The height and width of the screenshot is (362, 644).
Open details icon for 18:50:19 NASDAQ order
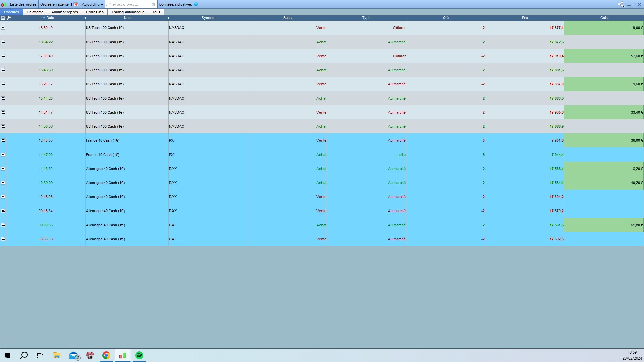click(x=3, y=28)
